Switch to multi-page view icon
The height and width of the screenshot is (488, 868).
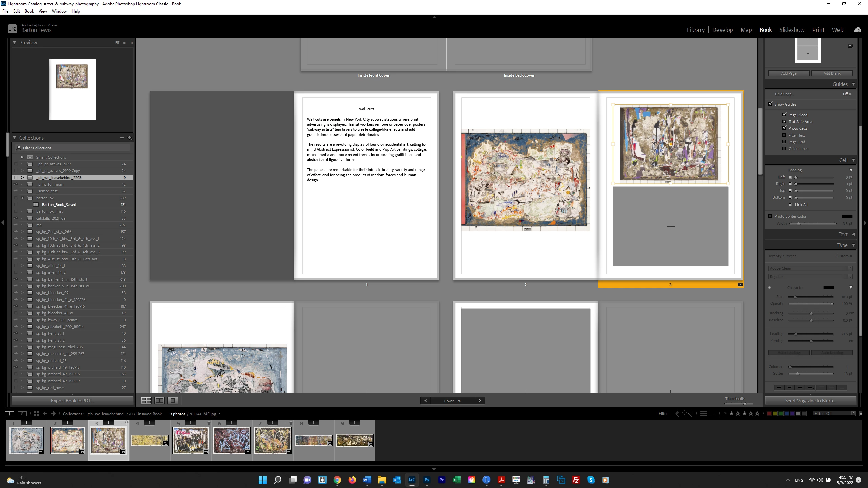point(146,400)
